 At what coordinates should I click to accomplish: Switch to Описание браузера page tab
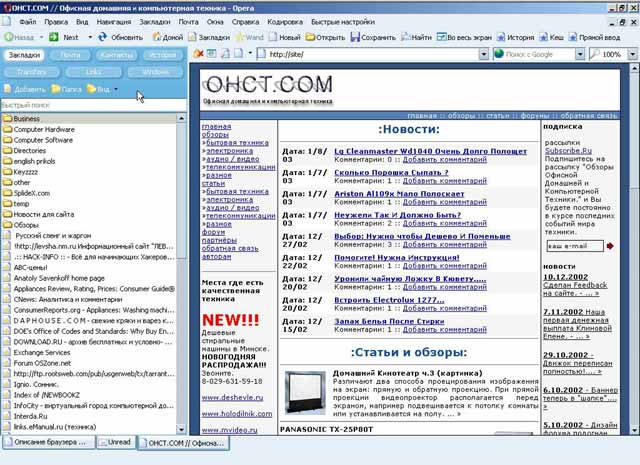pyautogui.click(x=49, y=442)
